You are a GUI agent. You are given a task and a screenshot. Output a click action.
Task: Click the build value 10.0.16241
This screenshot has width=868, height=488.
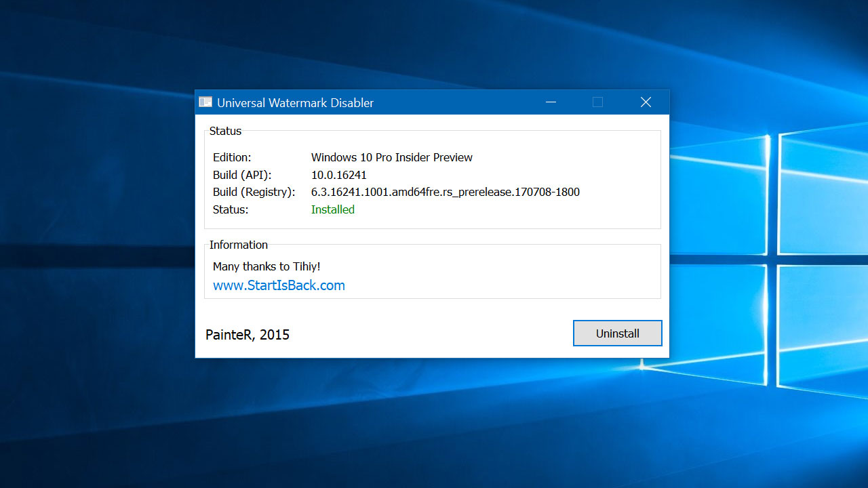tap(339, 175)
